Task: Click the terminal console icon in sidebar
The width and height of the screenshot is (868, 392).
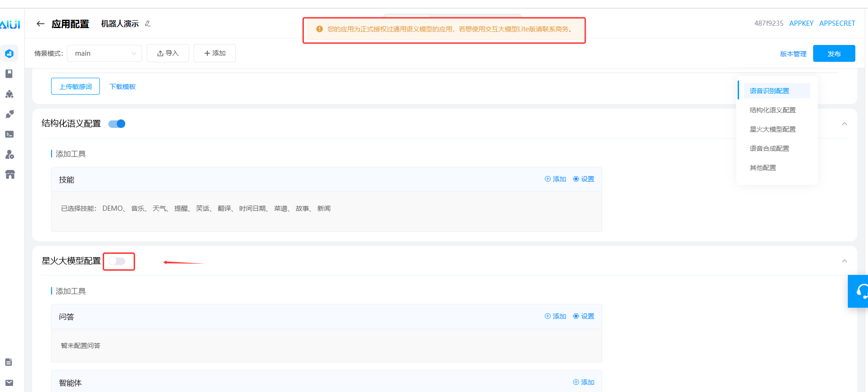Action: (x=9, y=134)
